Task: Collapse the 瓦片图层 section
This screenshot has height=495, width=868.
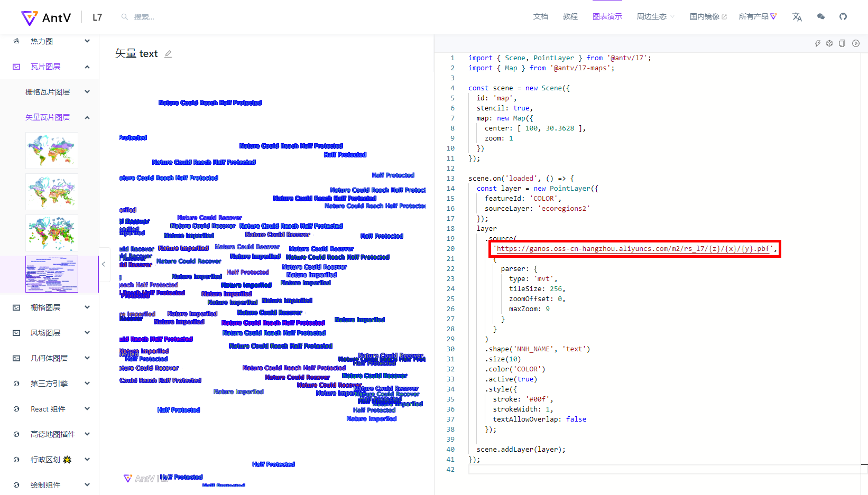Action: tap(49, 67)
